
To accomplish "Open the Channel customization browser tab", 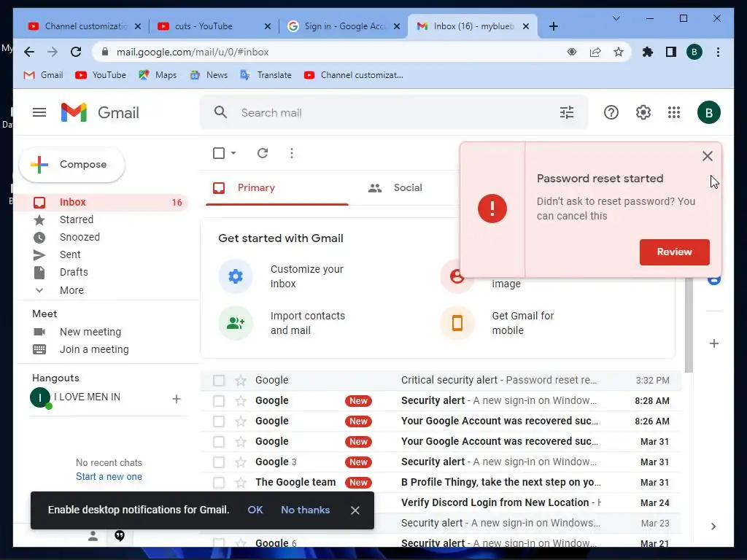I will coord(85,26).
